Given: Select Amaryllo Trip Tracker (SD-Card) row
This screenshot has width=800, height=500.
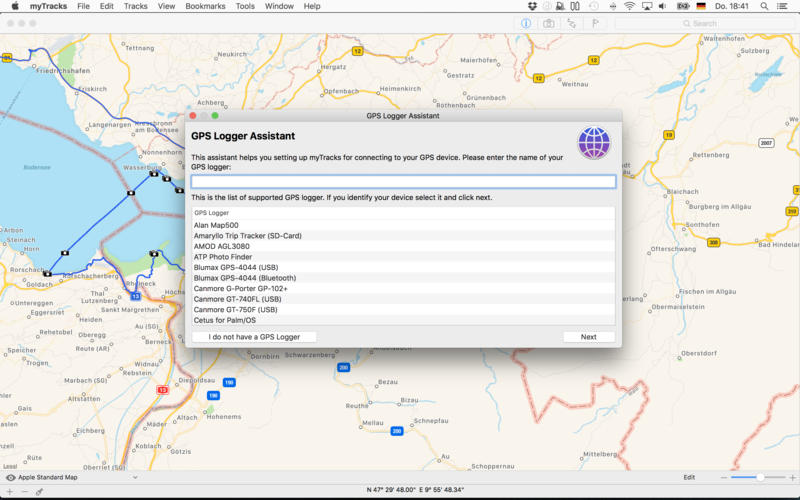Looking at the screenshot, I should point(403,236).
